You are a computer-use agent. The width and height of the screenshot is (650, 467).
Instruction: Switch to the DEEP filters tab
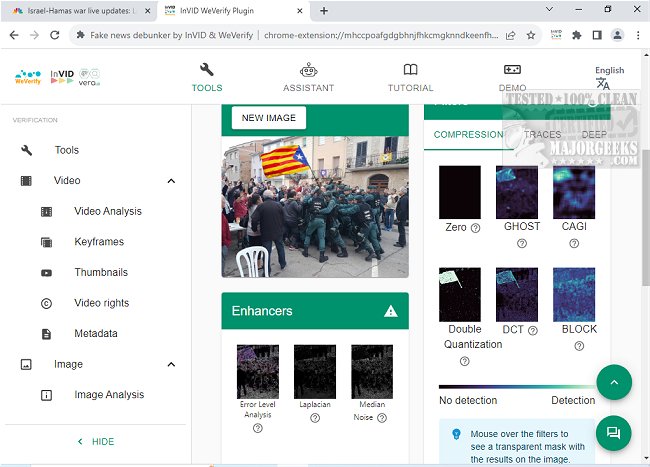594,135
